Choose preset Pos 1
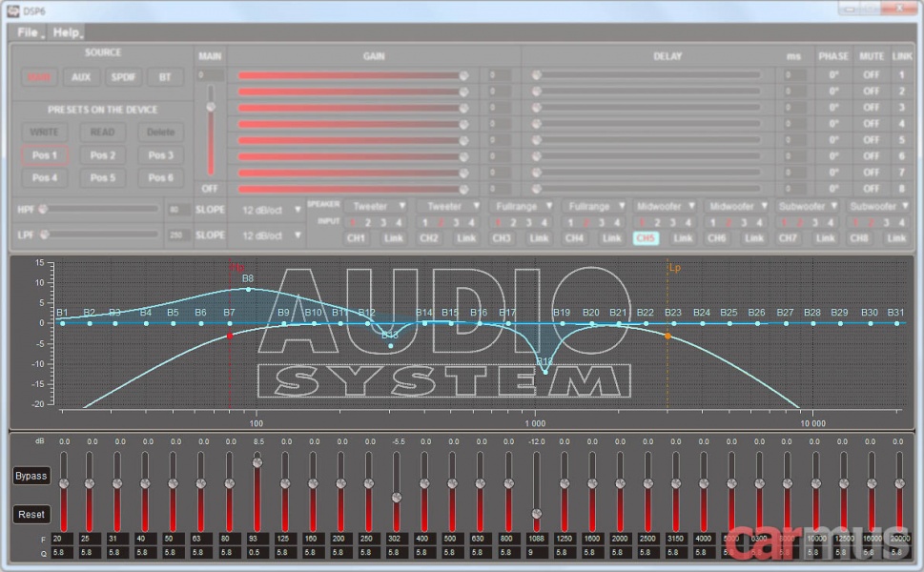 click(x=44, y=155)
